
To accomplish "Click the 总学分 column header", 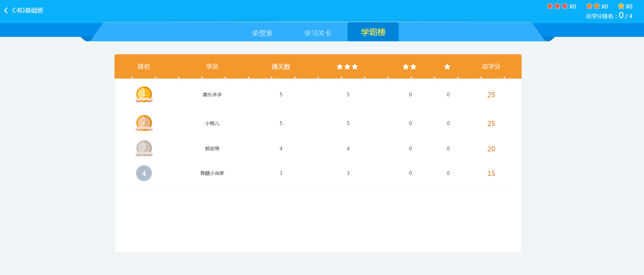I will (491, 67).
